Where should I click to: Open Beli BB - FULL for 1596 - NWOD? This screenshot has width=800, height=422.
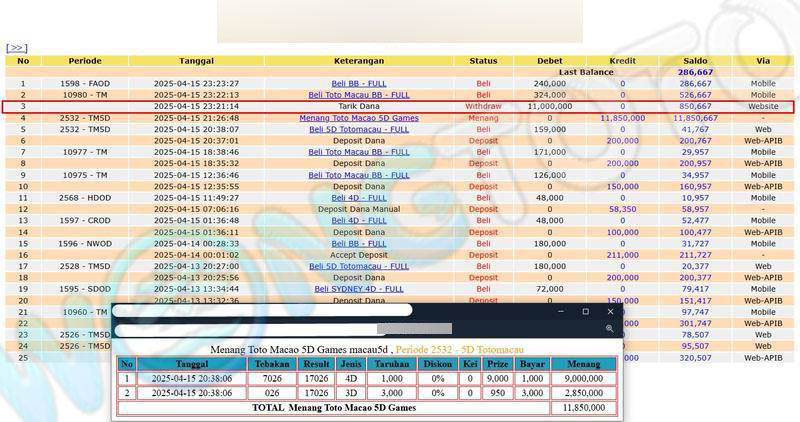[358, 244]
